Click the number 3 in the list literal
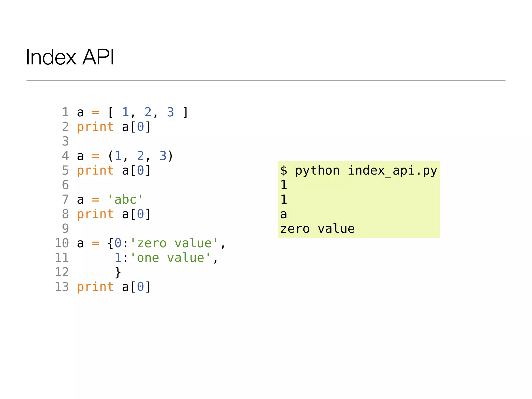The height and width of the screenshot is (399, 532). pos(170,112)
